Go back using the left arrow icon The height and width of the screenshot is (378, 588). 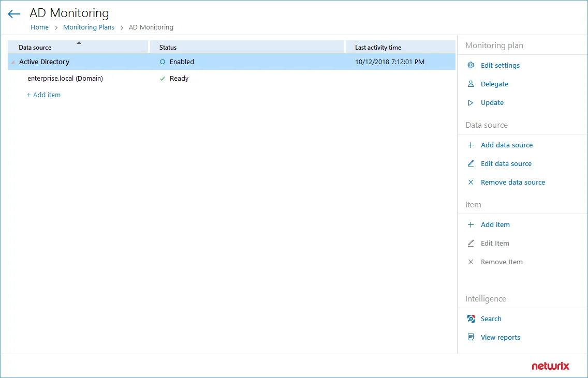14,14
